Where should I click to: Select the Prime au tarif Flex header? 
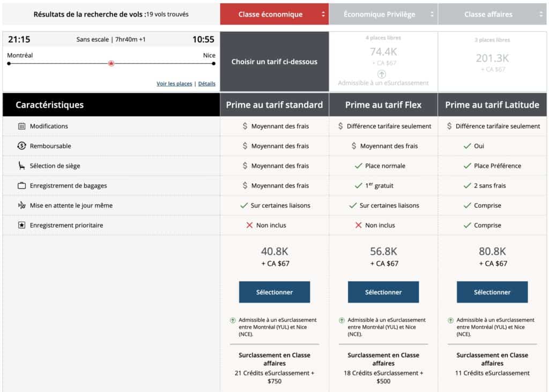tap(383, 105)
